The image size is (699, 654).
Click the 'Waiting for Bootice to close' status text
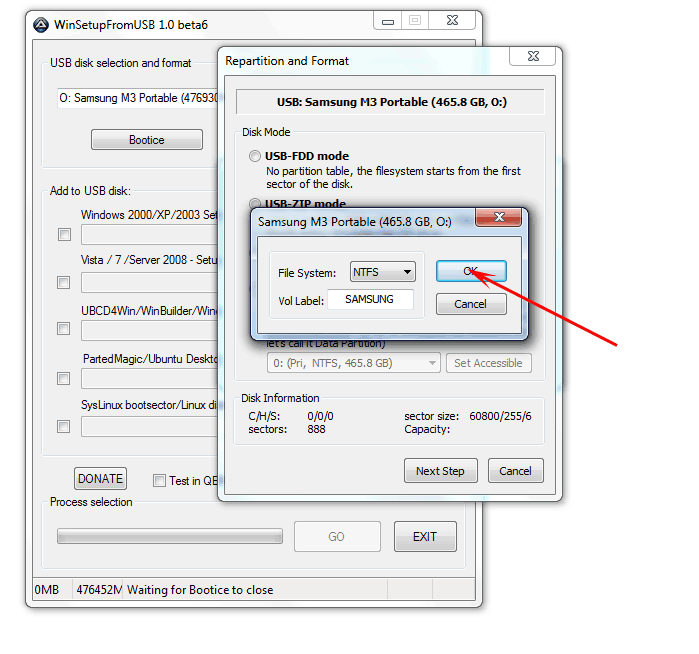(x=200, y=590)
